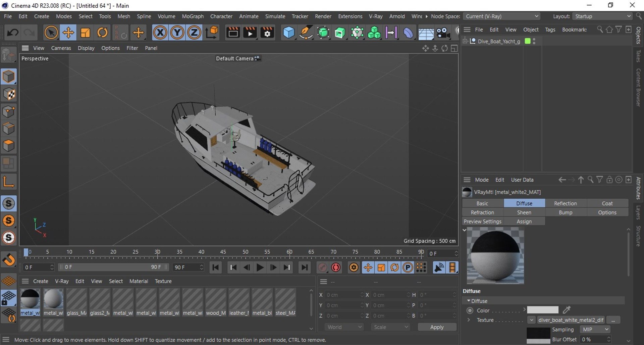Viewport: 644px width, 345px height.
Task: Click the Live Selection tool
Action: point(51,33)
